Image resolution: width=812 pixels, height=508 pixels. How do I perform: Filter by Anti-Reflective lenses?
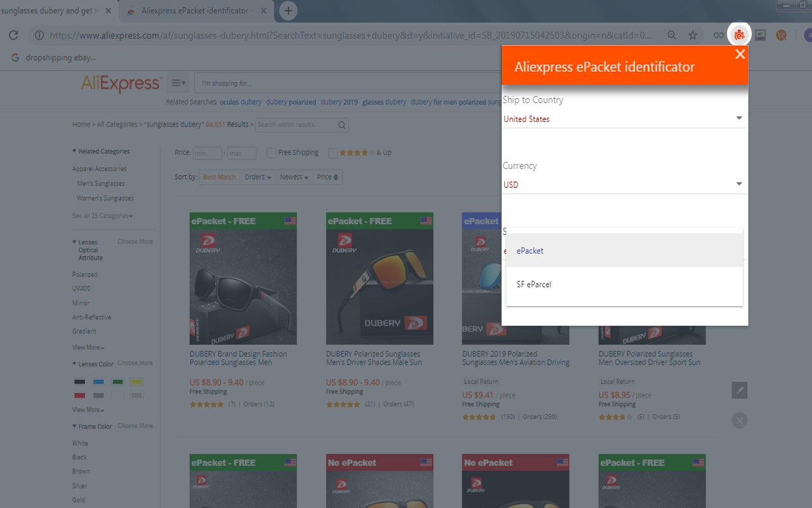click(x=92, y=317)
